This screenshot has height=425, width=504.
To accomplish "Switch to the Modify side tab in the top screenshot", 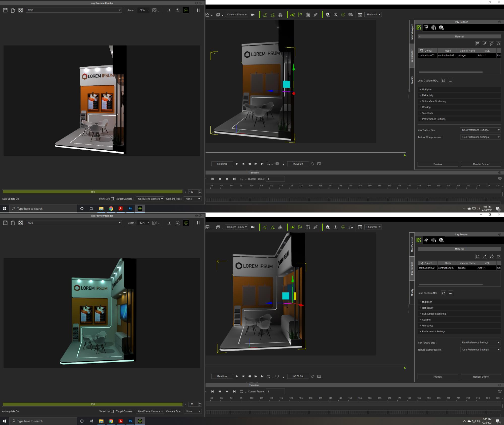I will click(412, 80).
